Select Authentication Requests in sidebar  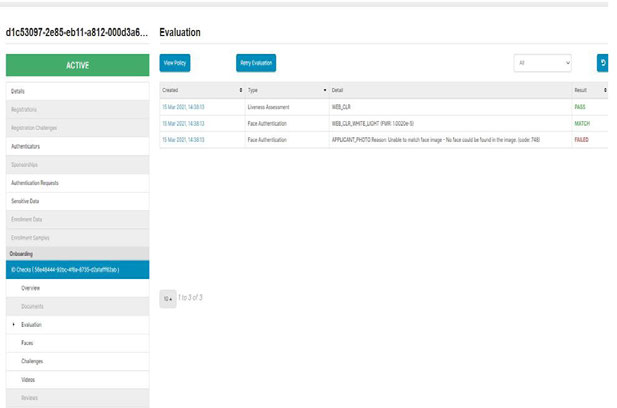click(x=75, y=182)
